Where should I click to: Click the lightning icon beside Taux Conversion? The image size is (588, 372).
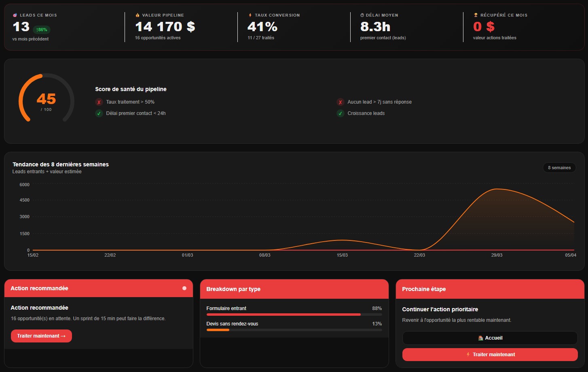pos(250,15)
